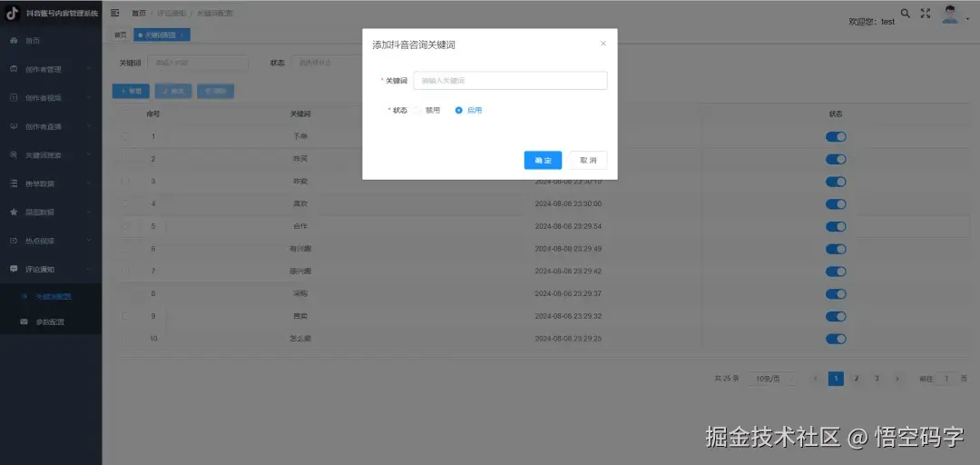Click the 星图数据 star icon
Viewport: 980px width, 465px height.
coord(14,213)
